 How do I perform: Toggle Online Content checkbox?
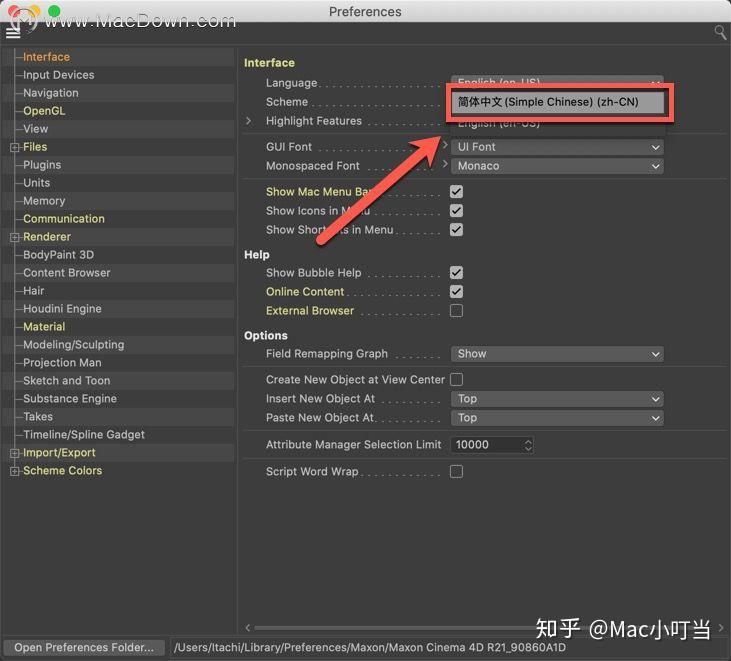(456, 292)
